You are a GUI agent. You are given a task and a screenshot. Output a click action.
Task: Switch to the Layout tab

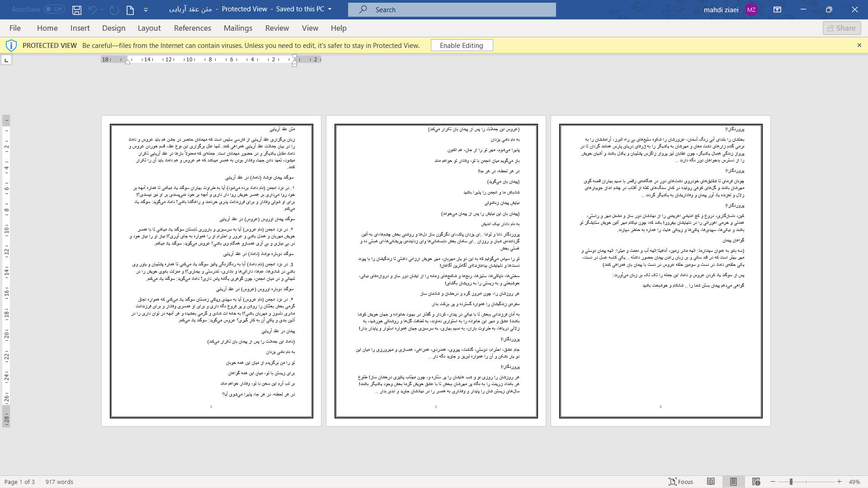click(149, 28)
